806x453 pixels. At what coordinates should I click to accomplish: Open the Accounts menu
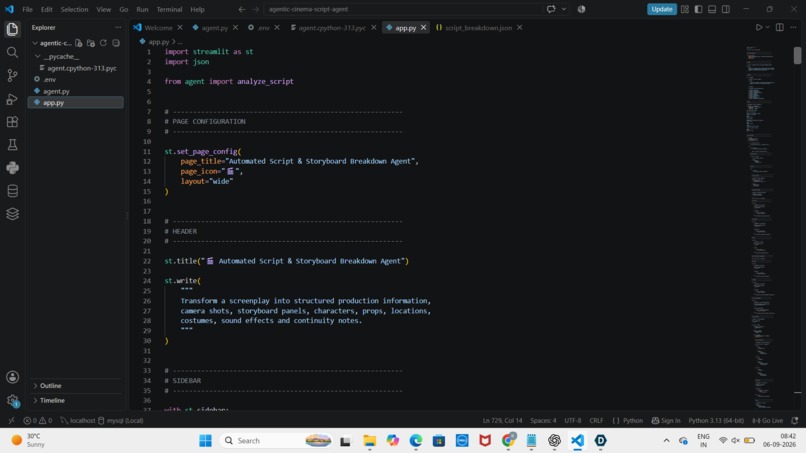(x=12, y=377)
